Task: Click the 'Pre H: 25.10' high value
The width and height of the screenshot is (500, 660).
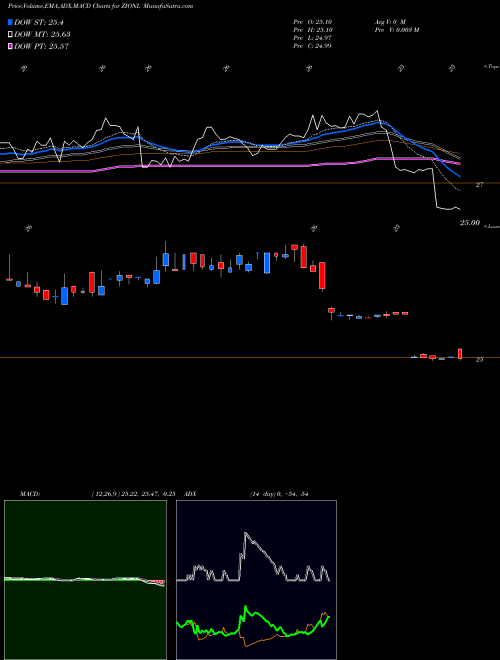Action: (x=313, y=30)
